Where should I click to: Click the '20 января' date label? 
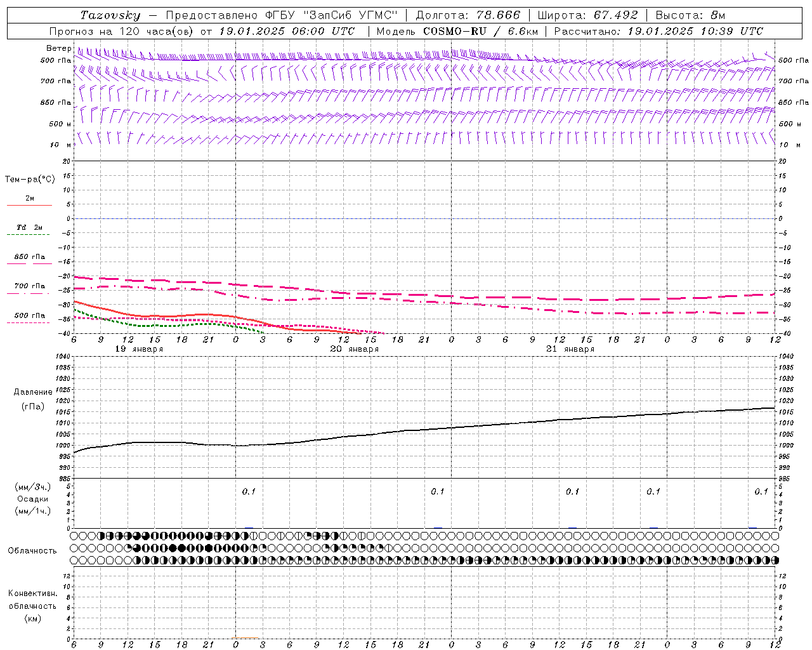(x=355, y=349)
